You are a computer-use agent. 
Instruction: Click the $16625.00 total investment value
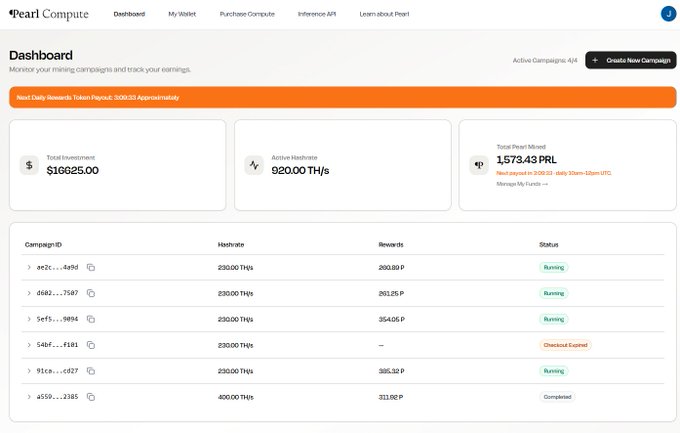coord(72,171)
